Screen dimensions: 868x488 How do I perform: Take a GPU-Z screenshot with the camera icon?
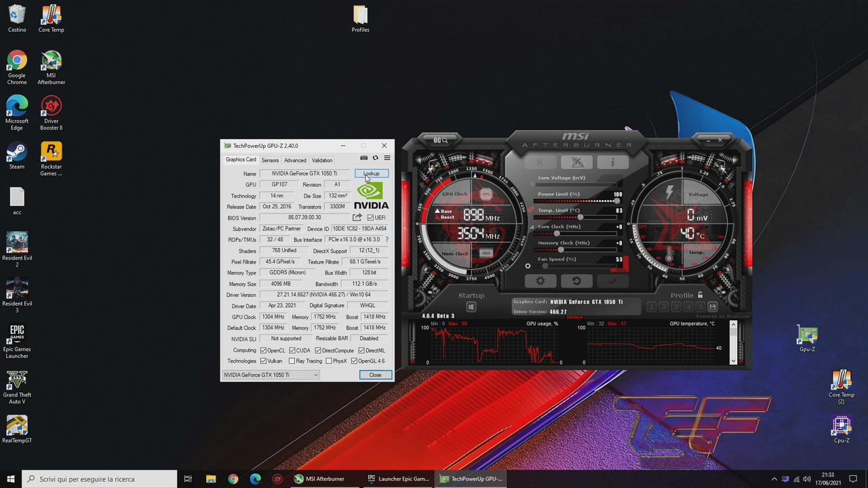pos(363,158)
